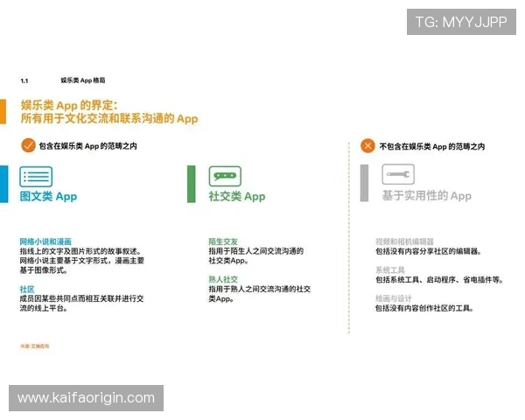
Task: Click the small orange source note at bottom
Action: click(35, 346)
